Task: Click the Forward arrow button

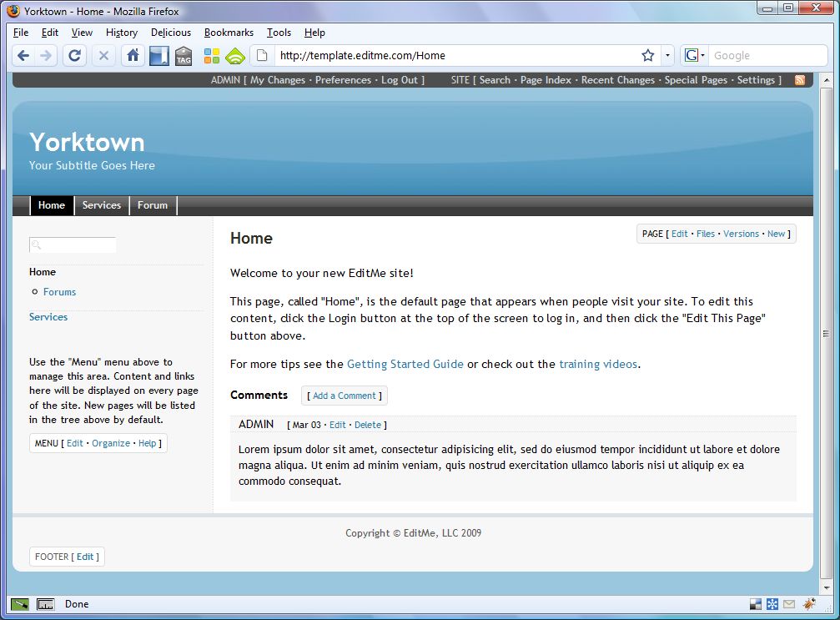Action: 46,55
